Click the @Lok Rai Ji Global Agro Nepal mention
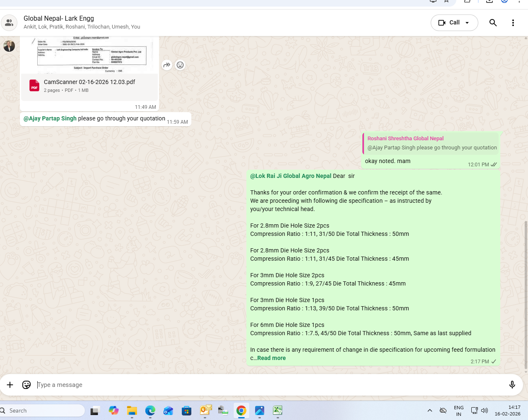Viewport: 528px width, 420px height. click(x=291, y=176)
